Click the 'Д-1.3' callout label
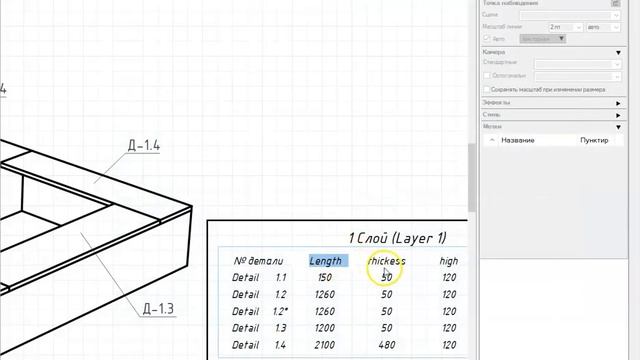The width and height of the screenshot is (640, 360). pos(158,309)
